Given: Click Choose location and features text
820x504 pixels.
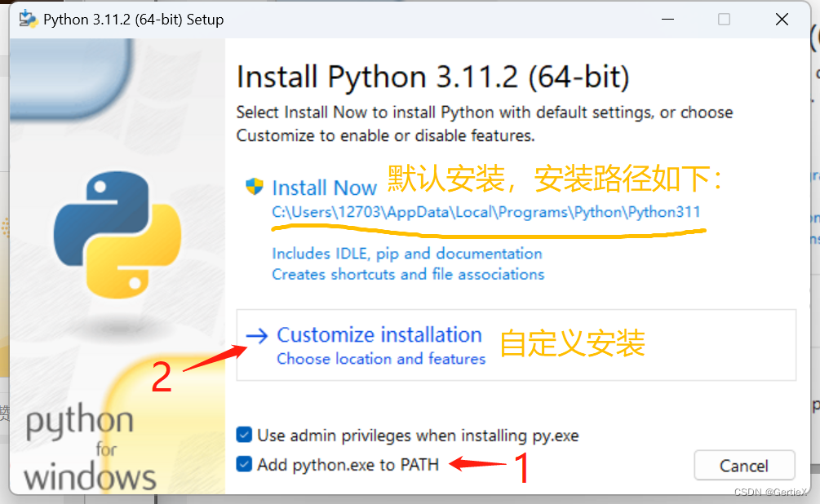Looking at the screenshot, I should (x=380, y=358).
